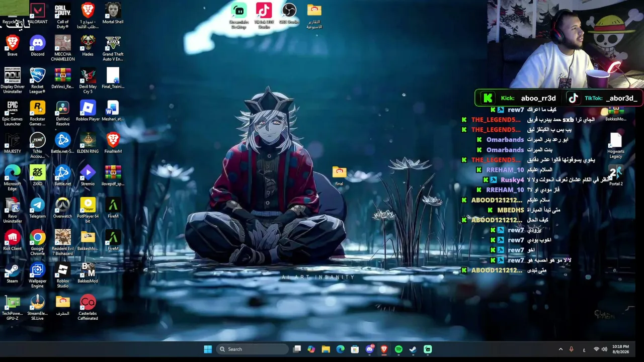The image size is (644, 362).
Task: Select the Google Chrome desktop icon
Action: [38, 243]
